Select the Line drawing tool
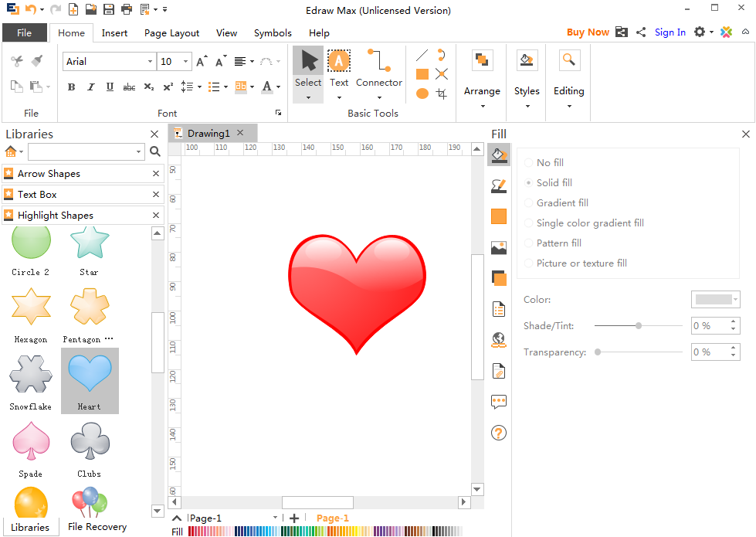The height and width of the screenshot is (537, 756). point(422,56)
